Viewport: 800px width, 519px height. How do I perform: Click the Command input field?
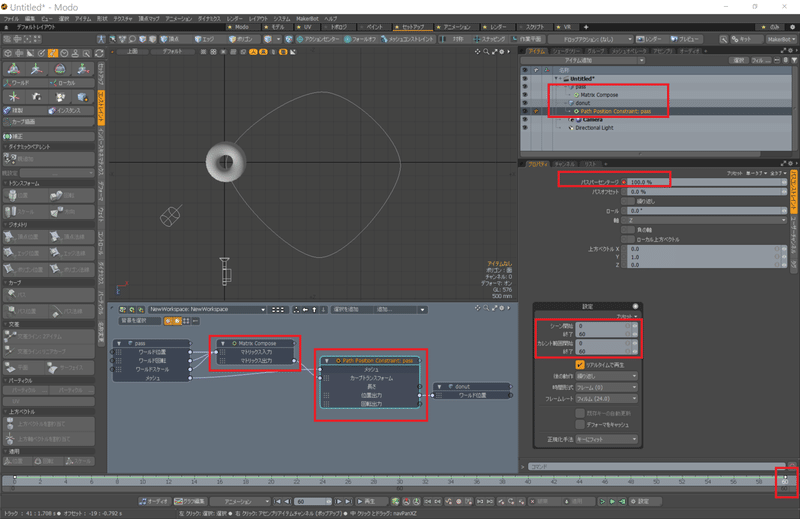655,466
